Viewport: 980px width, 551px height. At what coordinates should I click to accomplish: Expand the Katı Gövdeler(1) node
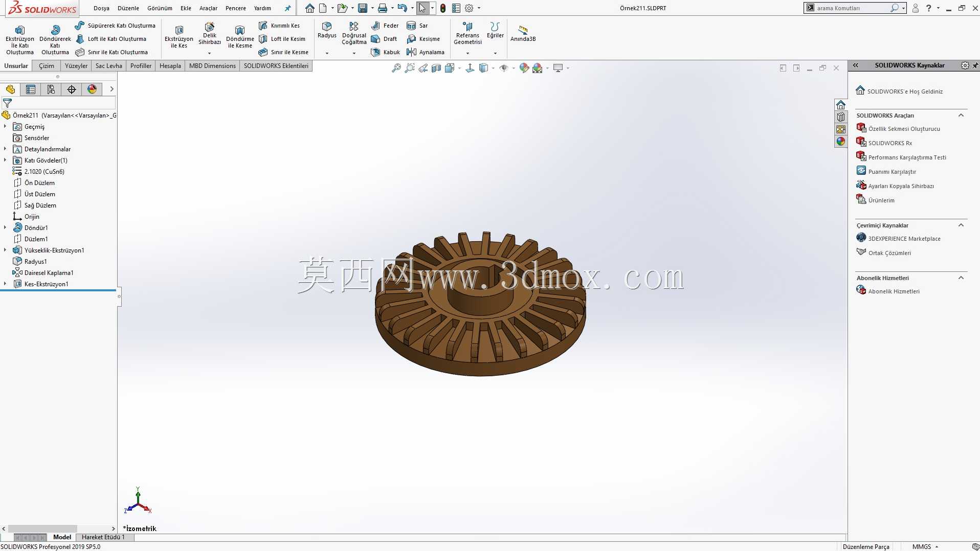[5, 160]
